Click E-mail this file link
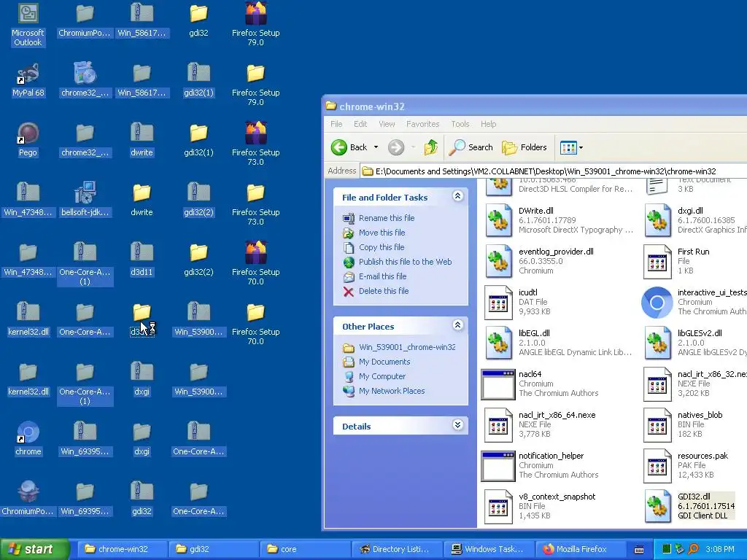 [382, 276]
